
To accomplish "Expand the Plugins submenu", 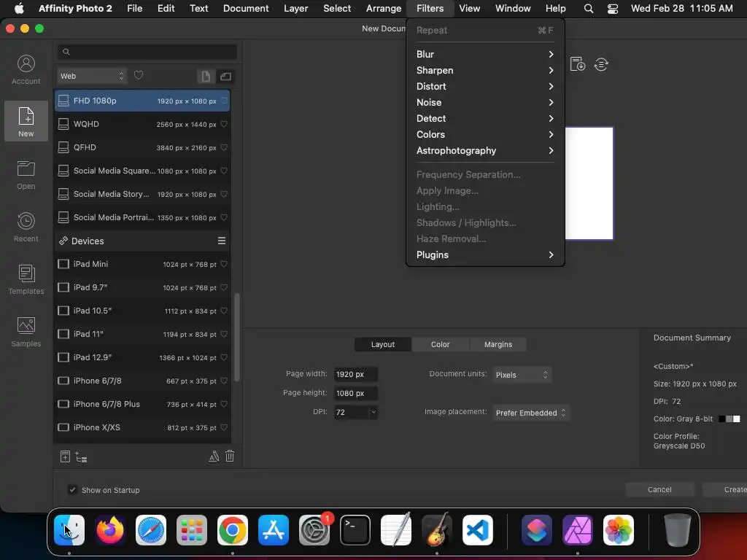I will [485, 254].
